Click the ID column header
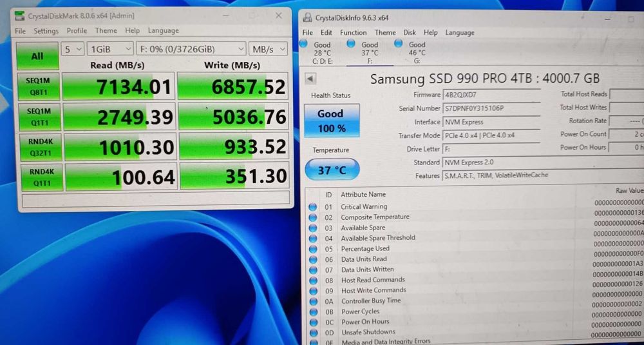 [x=328, y=195]
